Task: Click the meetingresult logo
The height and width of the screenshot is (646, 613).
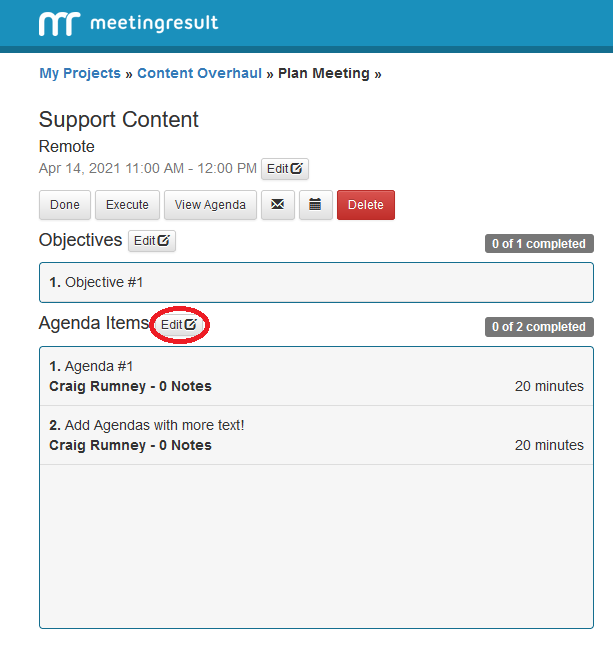Action: [x=128, y=23]
